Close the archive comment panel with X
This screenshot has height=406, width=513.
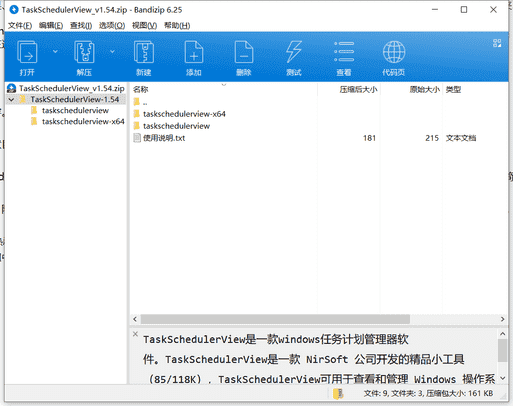coord(135,334)
